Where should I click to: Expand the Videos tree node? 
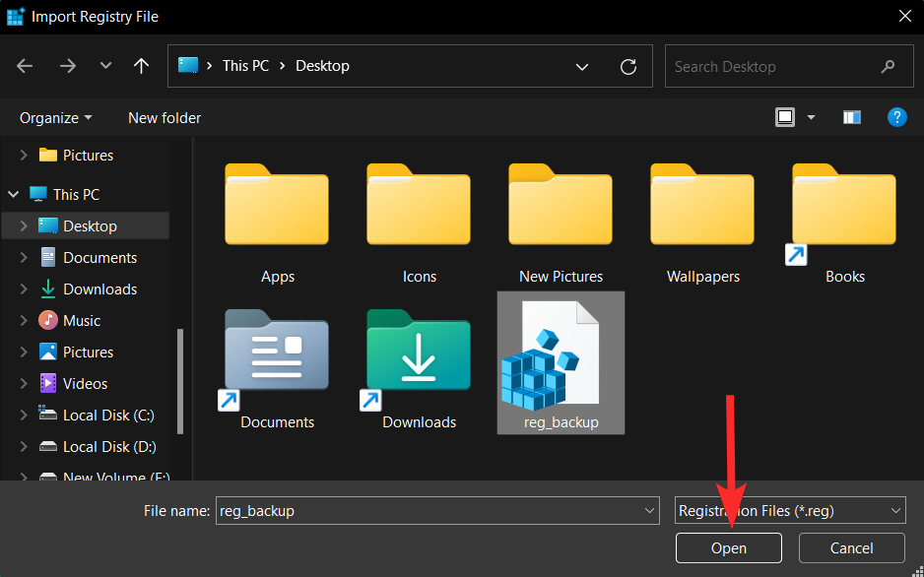click(x=24, y=383)
